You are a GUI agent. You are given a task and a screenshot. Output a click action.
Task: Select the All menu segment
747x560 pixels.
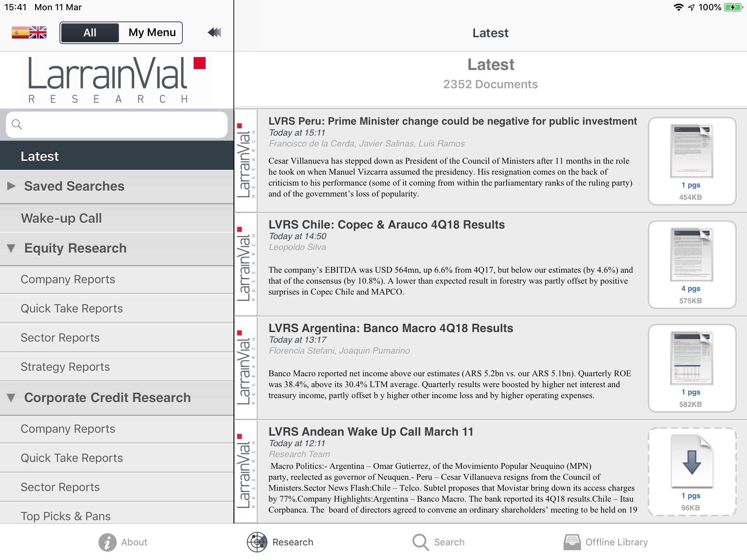click(90, 33)
